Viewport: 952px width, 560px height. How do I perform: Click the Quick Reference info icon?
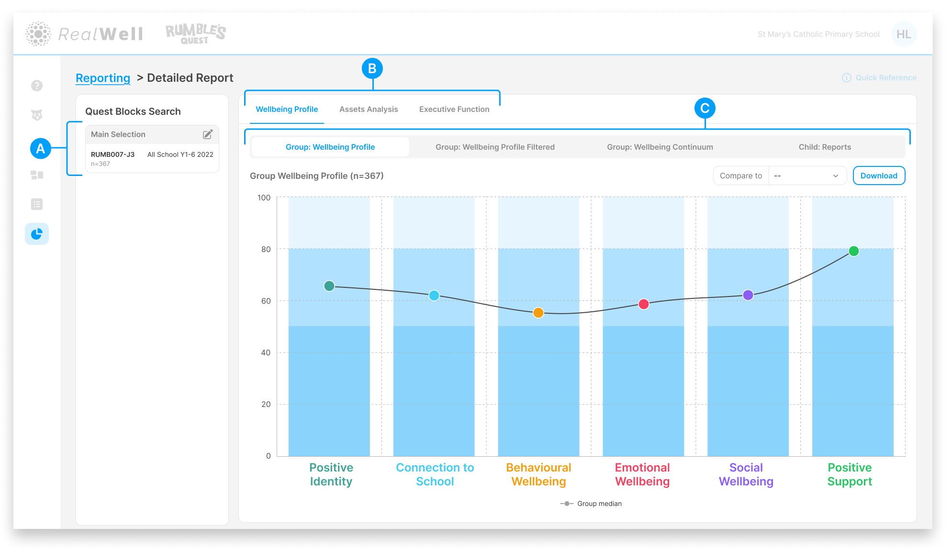846,77
